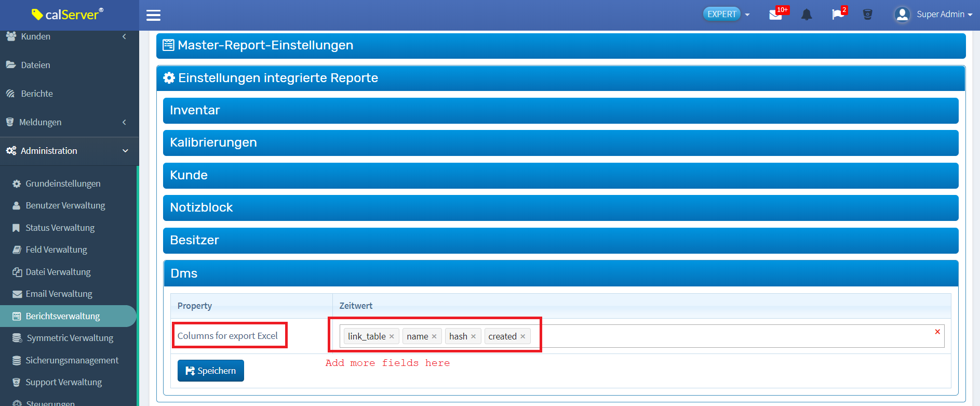Collapse Einstellungen integrierte Reporte panel

561,78
